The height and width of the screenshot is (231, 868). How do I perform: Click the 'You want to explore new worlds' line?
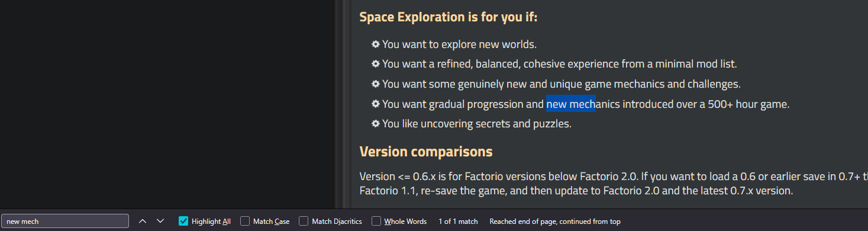[459, 44]
